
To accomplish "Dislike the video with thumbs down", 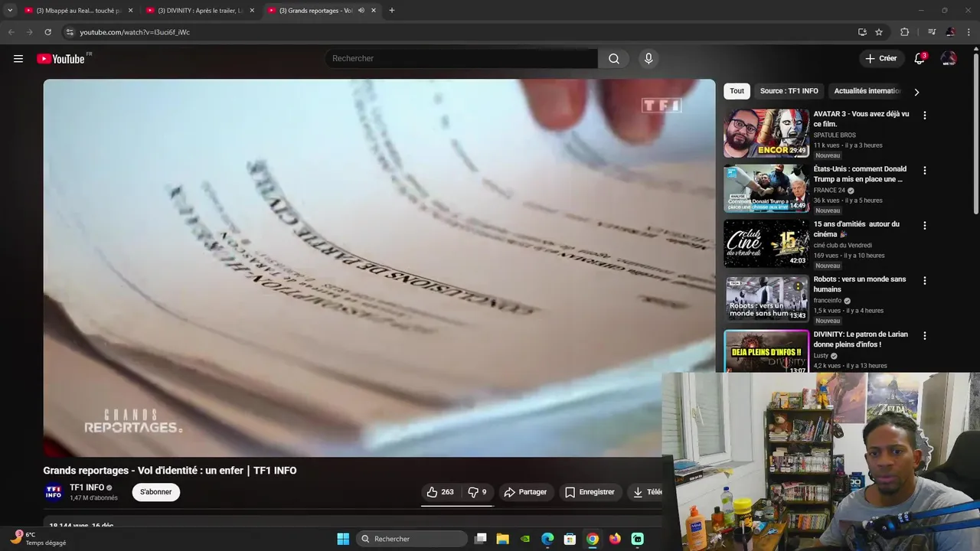I will coord(478,492).
